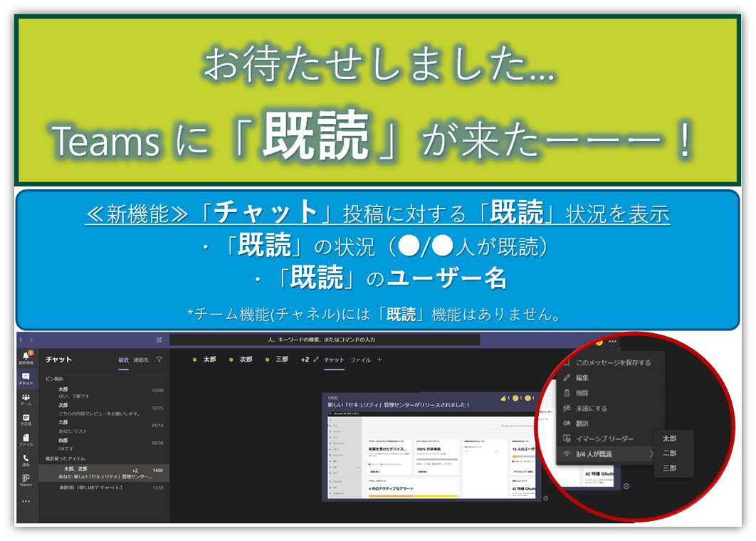Open more apps ellipsis in left sidebar
This screenshot has height=541, width=756.
[26, 501]
